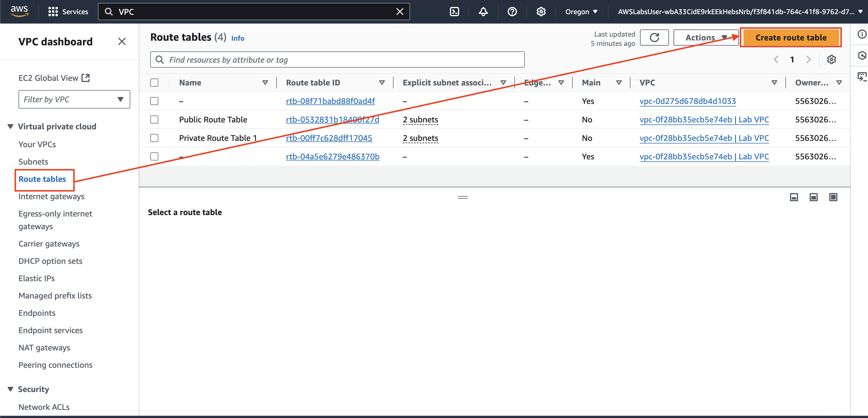Open route table rtb-04a5e6279e486370b
This screenshot has height=418, width=868.
[333, 156]
